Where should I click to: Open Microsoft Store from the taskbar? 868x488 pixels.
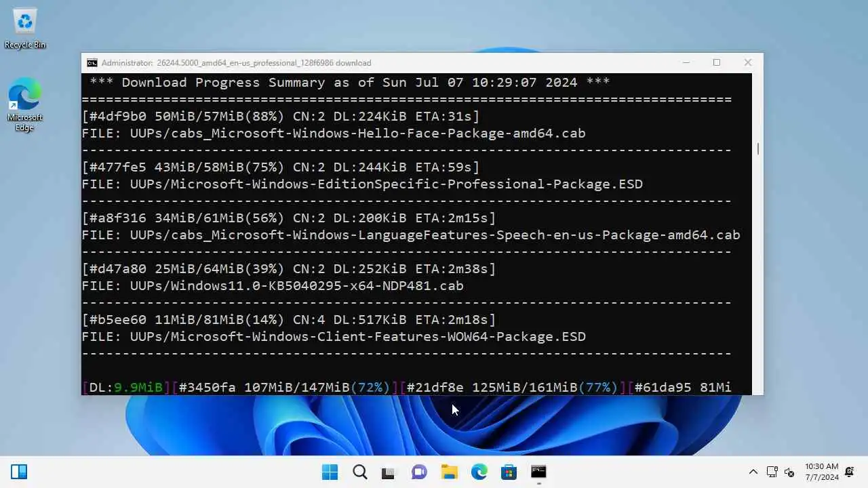tap(509, 472)
